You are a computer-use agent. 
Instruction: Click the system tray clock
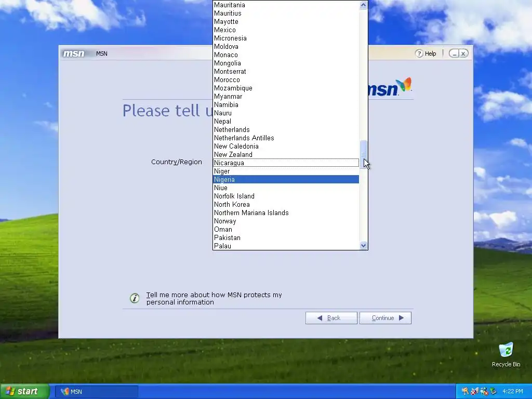pos(513,392)
